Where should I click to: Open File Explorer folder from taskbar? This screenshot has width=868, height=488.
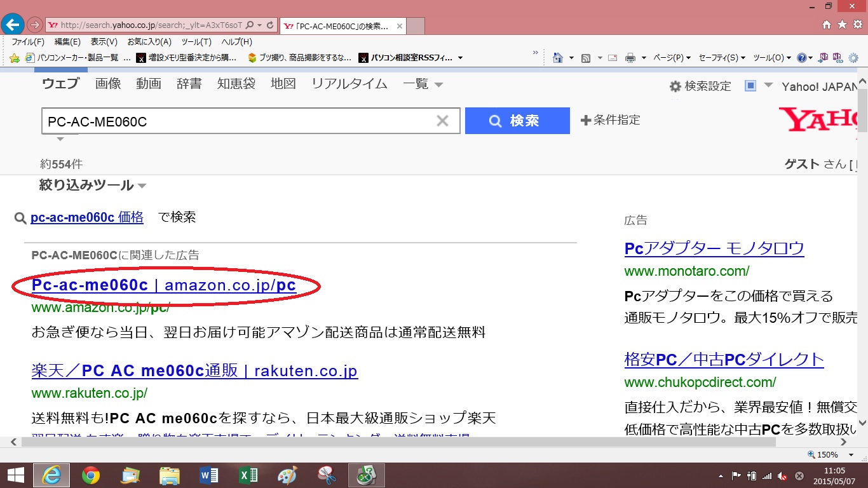pos(170,475)
